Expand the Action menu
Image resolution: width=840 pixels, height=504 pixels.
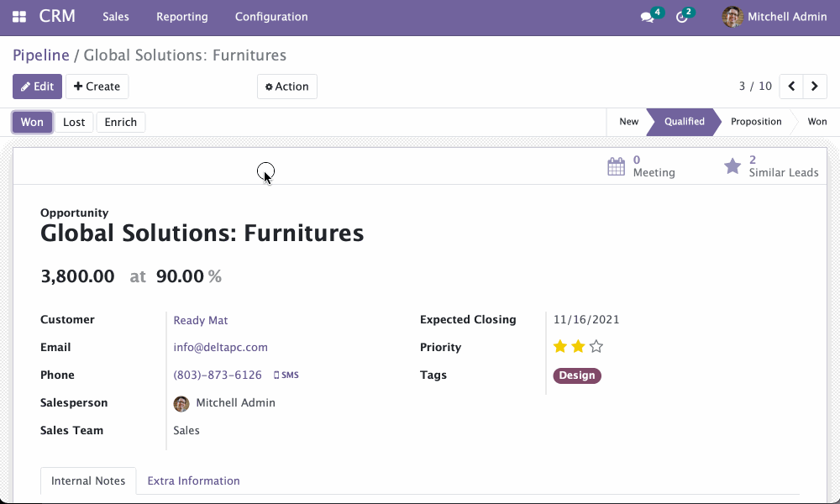[286, 86]
